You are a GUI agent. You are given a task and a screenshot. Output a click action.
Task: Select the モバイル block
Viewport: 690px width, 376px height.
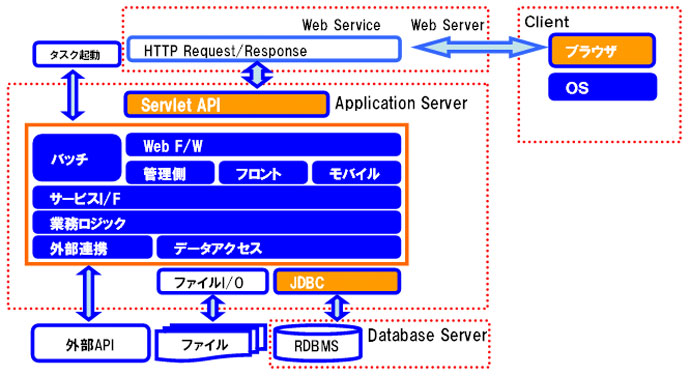356,173
